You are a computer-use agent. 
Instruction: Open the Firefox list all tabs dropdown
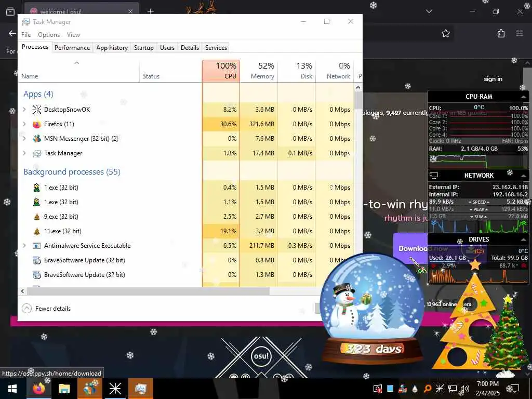pyautogui.click(x=429, y=11)
